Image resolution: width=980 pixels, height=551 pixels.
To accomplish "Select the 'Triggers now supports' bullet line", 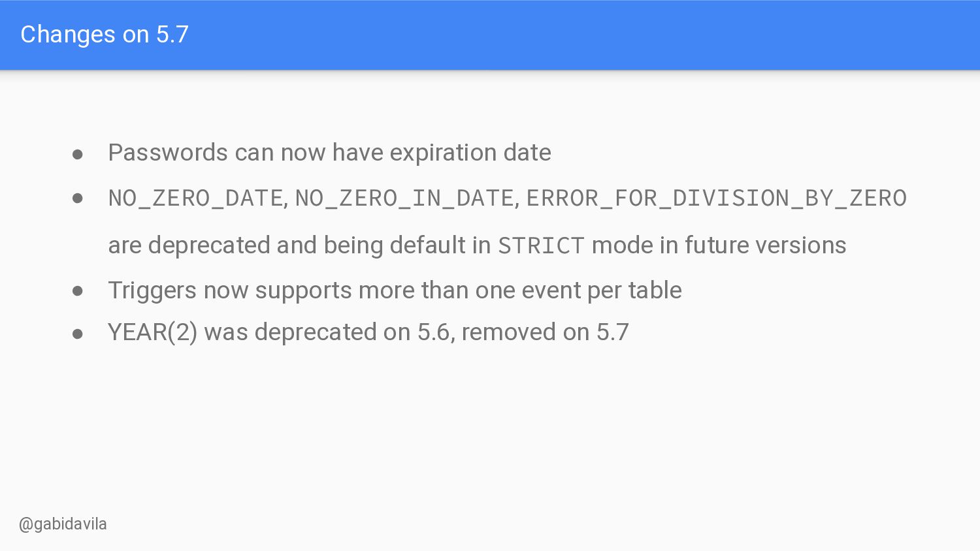I will 395,291.
